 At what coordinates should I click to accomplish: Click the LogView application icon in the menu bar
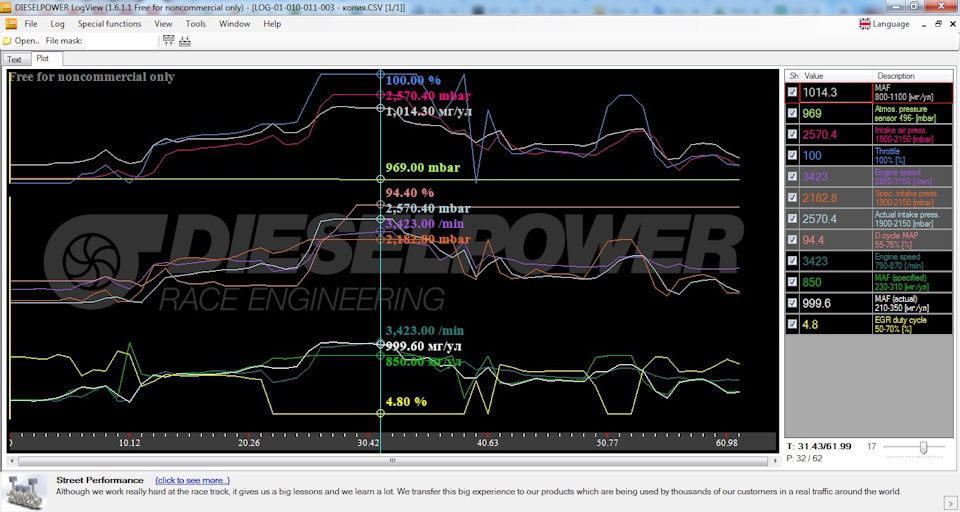pos(10,24)
